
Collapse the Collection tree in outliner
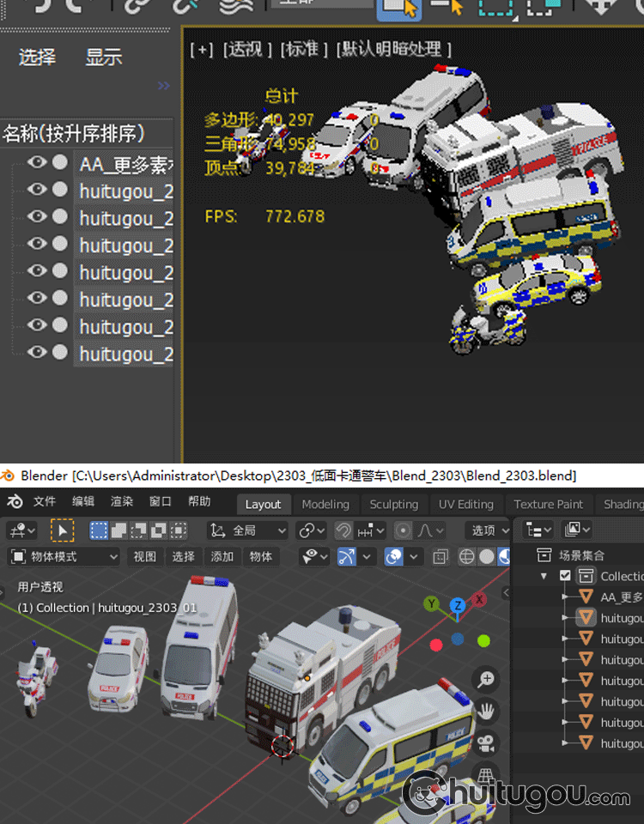pos(544,576)
